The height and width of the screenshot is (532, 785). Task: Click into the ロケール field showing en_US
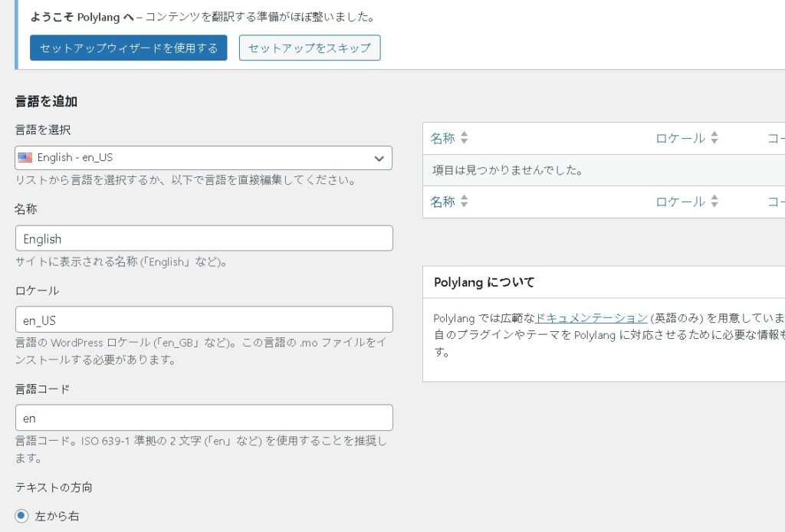pyautogui.click(x=204, y=320)
